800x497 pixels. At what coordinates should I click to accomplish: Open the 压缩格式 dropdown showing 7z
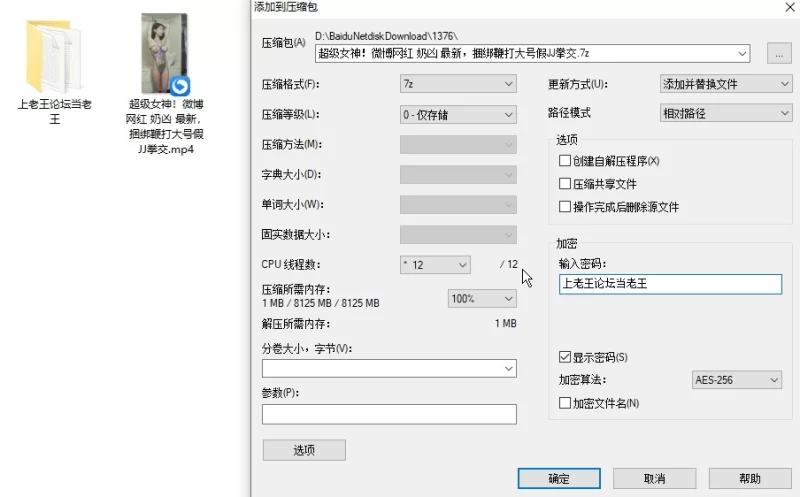458,84
